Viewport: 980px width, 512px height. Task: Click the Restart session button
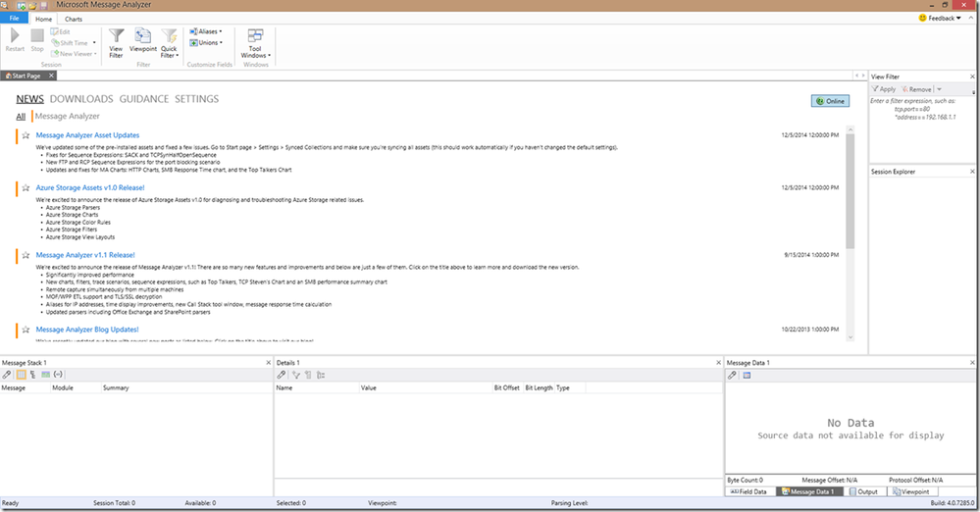tap(15, 40)
